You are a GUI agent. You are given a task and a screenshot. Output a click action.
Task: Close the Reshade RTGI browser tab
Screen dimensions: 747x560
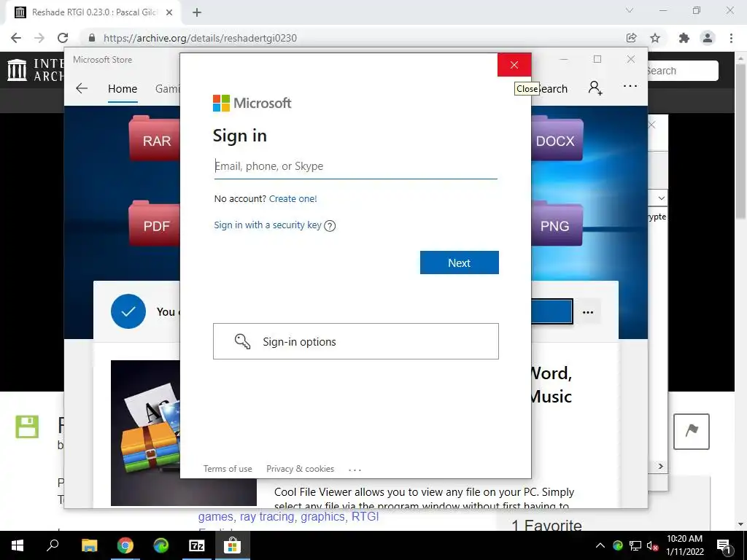pyautogui.click(x=169, y=12)
